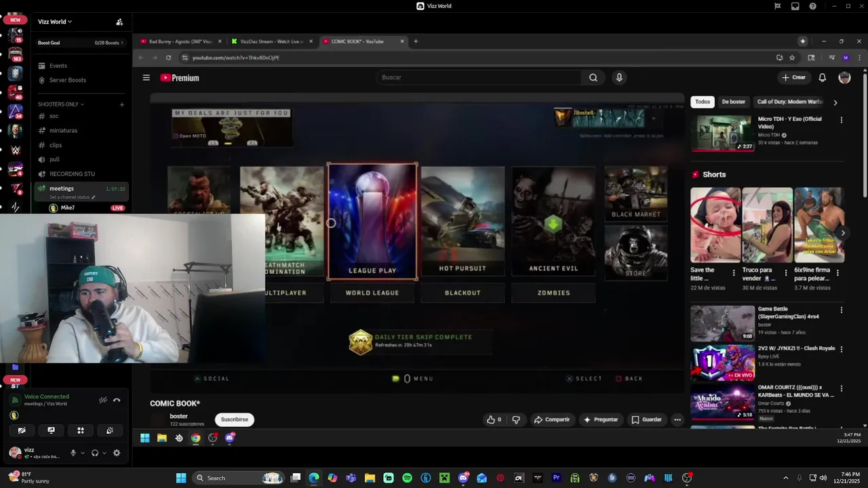
Task: Select the De boster filter chip
Action: 733,102
